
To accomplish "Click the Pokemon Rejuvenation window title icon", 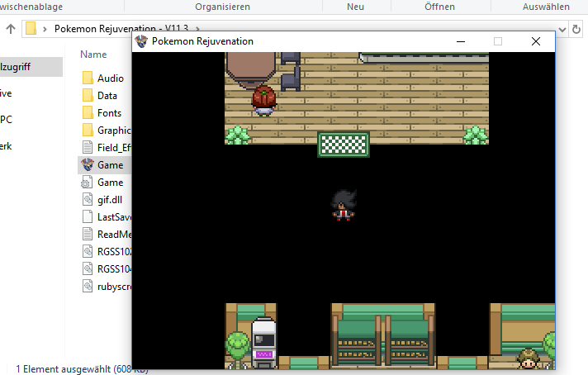I will tap(141, 41).
